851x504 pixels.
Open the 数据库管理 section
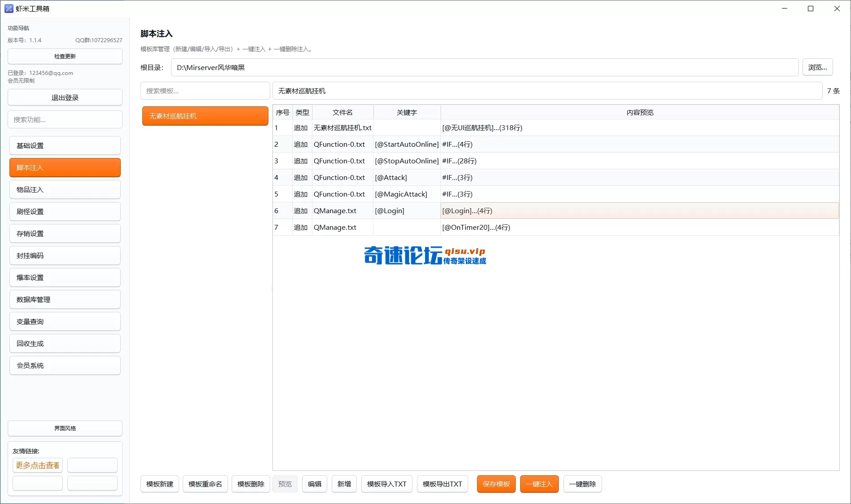coord(65,299)
